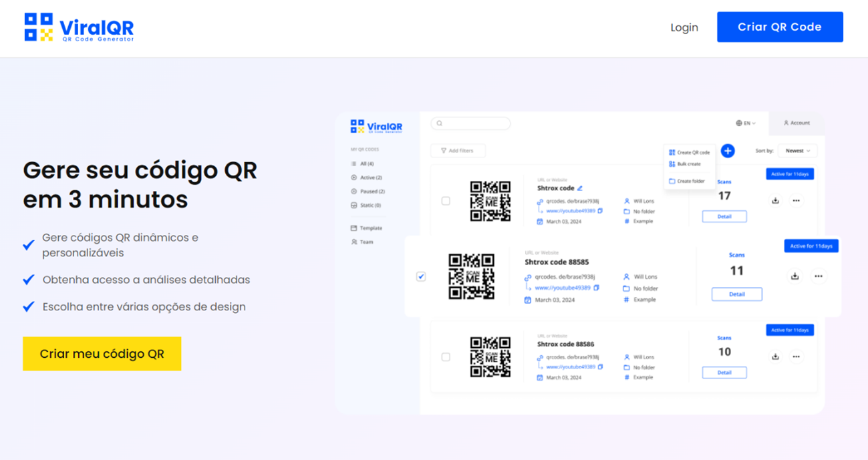This screenshot has height=460, width=868.
Task: Open more options for Shtrox code 88586
Action: [x=796, y=357]
